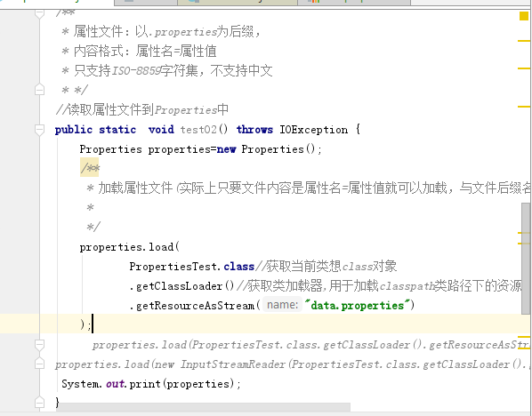Place cursor on the "data.properties" string literal
Image resolution: width=532 pixels, height=416 pixels.
pos(358,306)
